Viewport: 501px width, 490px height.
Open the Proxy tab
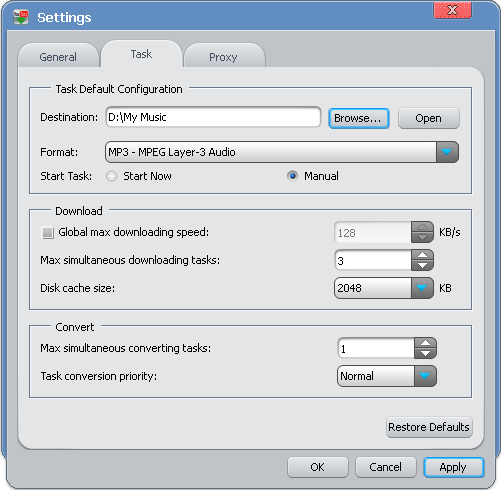click(224, 56)
